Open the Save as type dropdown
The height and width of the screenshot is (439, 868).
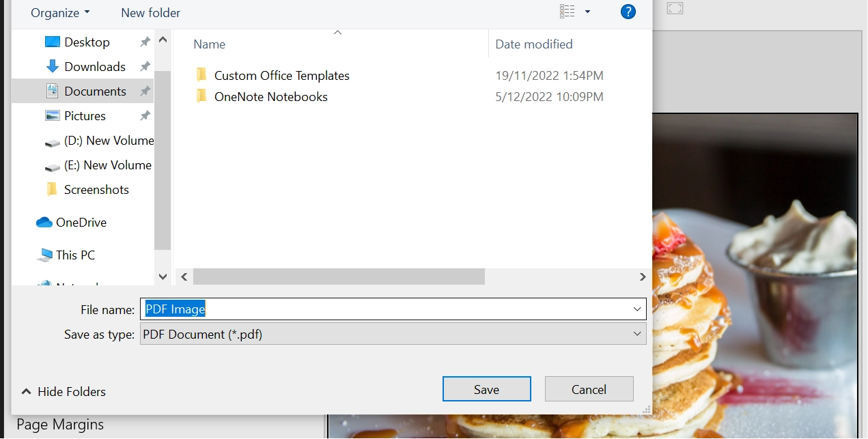tap(393, 334)
